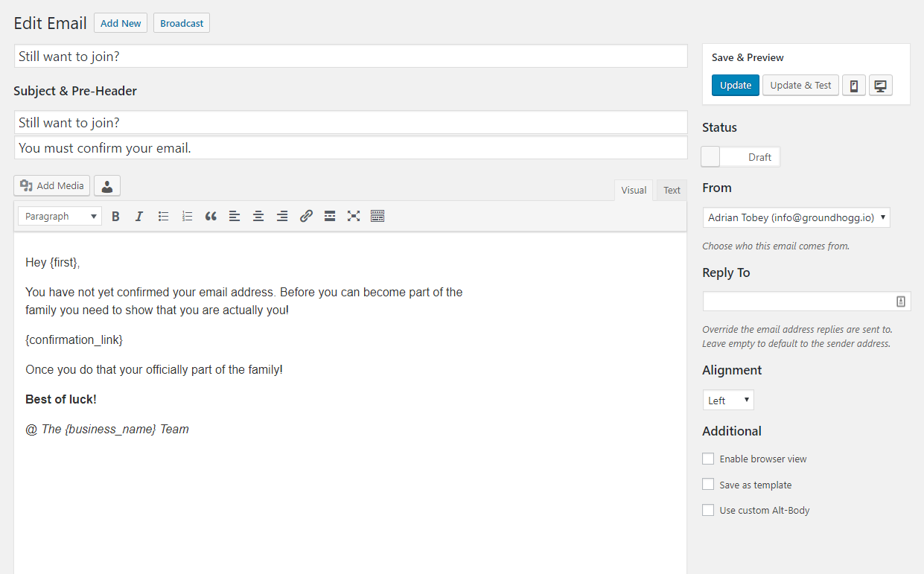Viewport: 924px width, 574px height.
Task: Check Save as template
Action: point(708,485)
